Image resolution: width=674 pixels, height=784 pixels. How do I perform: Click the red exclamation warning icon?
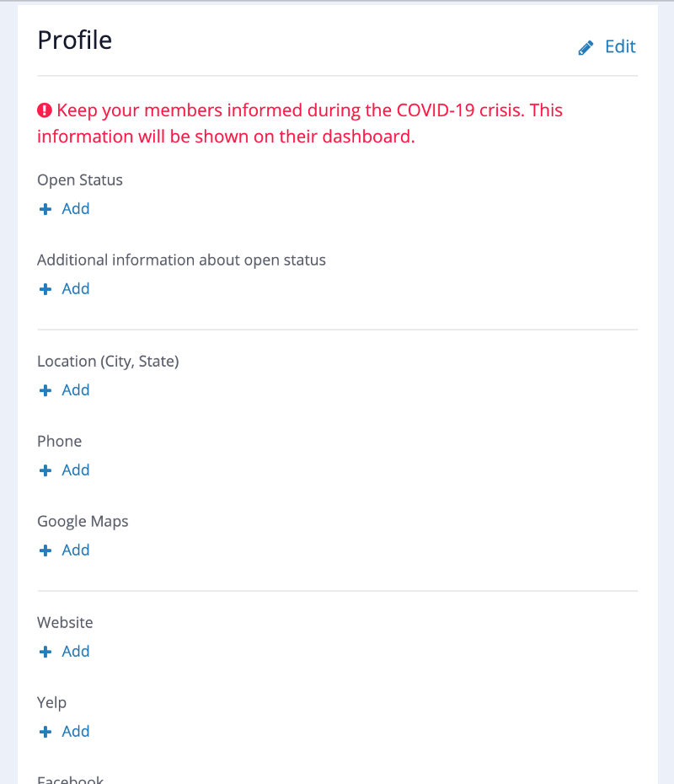45,110
